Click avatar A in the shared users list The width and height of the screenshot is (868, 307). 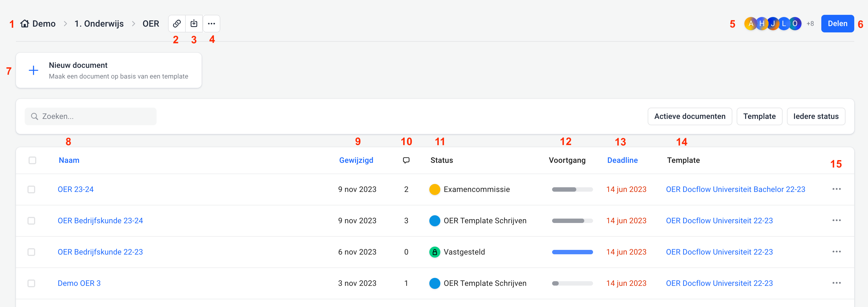click(750, 24)
